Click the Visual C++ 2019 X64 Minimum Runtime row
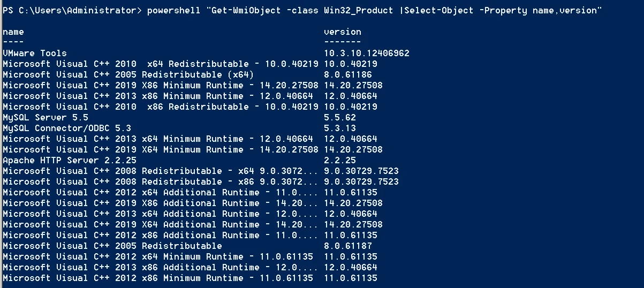Viewport: 644px width, 288px height. click(161, 149)
